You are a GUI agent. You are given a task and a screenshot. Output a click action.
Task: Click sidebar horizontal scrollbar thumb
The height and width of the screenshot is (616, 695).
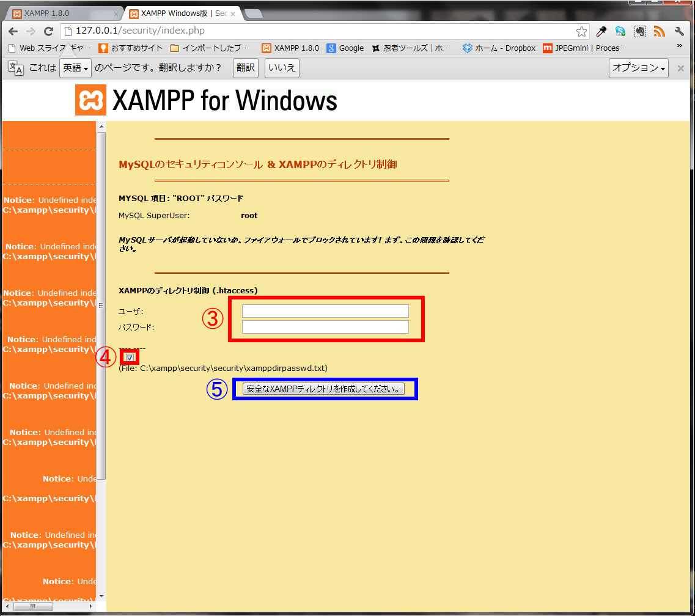pyautogui.click(x=33, y=606)
